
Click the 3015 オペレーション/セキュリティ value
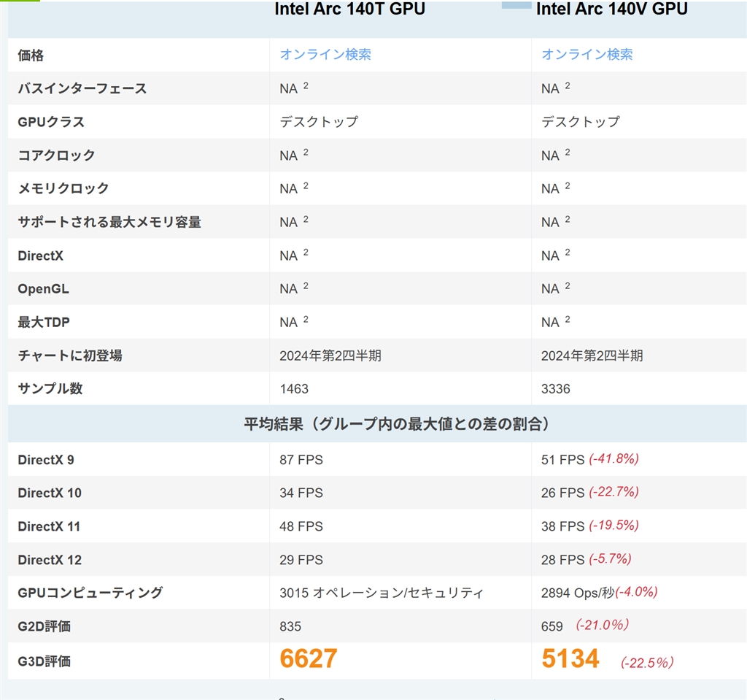coord(382,593)
